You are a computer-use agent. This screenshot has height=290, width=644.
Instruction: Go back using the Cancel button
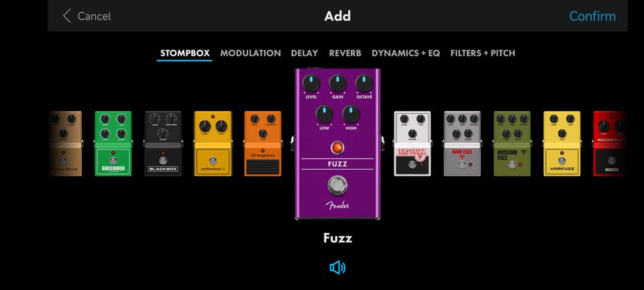pyautogui.click(x=87, y=16)
